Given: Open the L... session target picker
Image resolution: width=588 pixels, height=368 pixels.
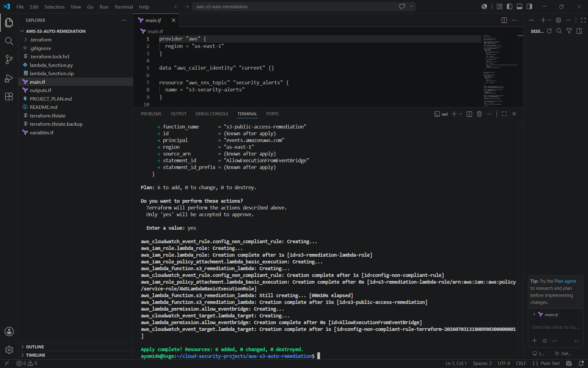Looking at the screenshot, I should (538, 354).
